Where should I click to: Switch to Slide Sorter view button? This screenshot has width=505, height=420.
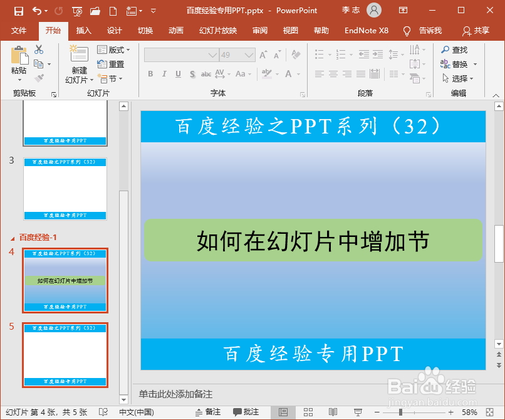[x=308, y=412]
